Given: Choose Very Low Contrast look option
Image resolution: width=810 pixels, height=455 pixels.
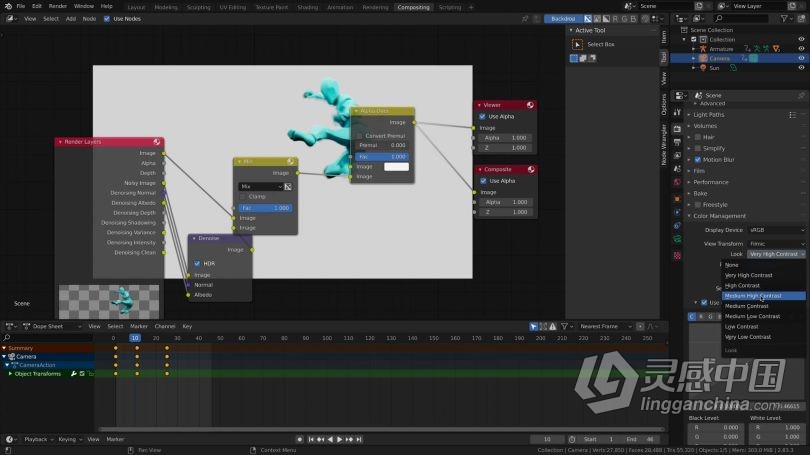Looking at the screenshot, I should [764, 337].
